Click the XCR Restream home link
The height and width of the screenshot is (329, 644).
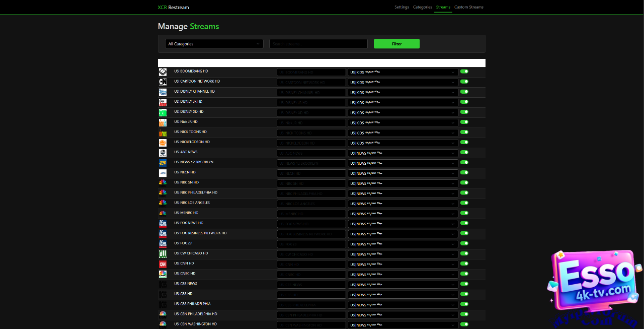point(173,8)
